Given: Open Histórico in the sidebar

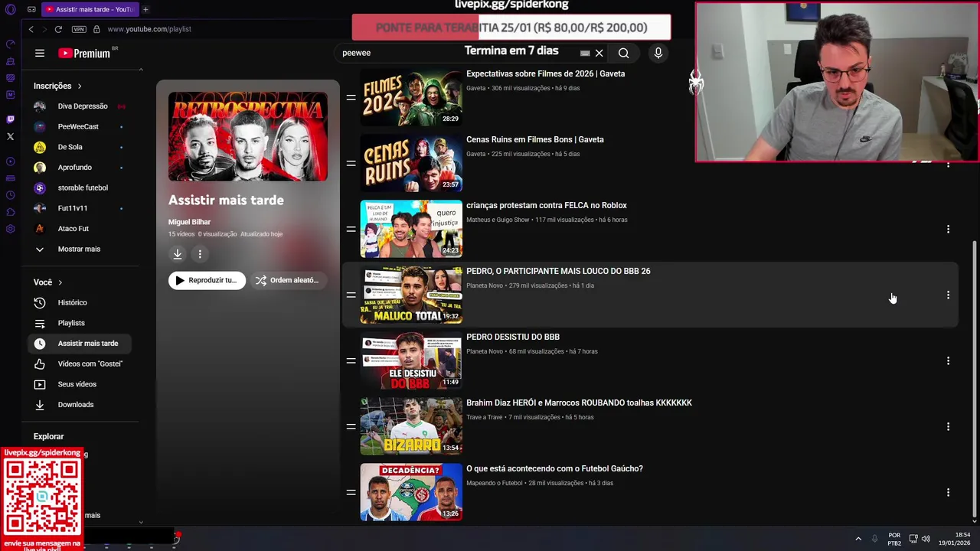Looking at the screenshot, I should [x=81, y=302].
